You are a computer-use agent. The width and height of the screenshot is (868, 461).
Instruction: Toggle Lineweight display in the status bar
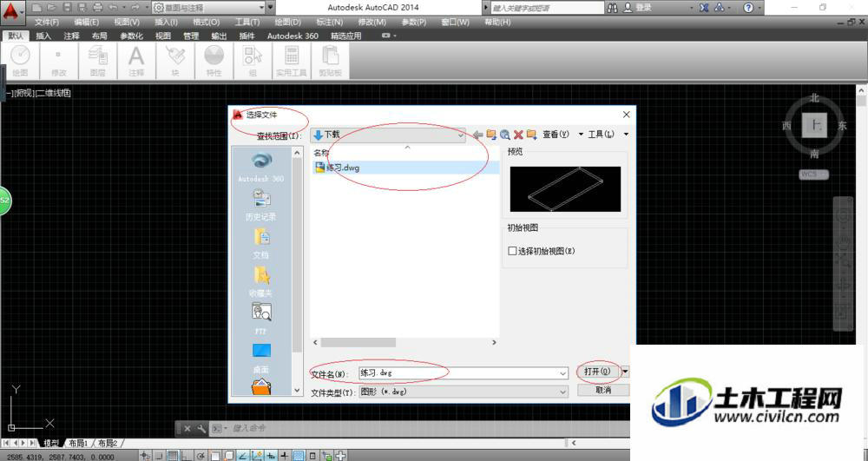click(x=285, y=456)
